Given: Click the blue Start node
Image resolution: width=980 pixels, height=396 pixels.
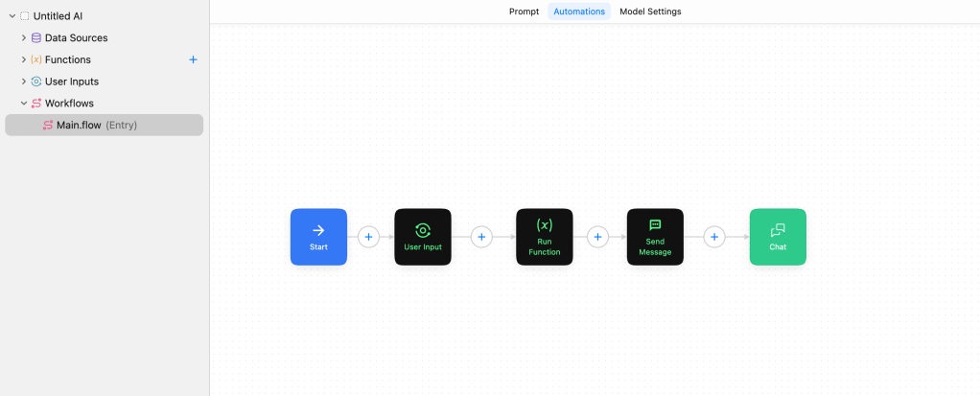Looking at the screenshot, I should (x=318, y=237).
